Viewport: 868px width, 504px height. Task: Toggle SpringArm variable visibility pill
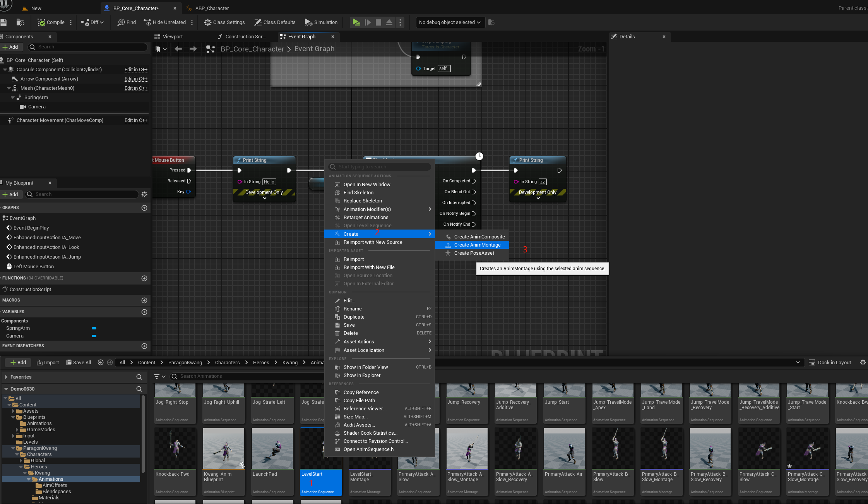(x=94, y=328)
